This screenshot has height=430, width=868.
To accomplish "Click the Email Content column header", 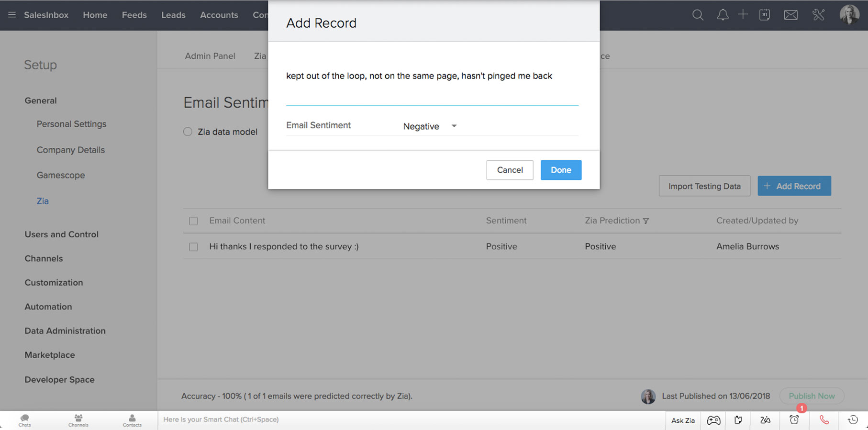I will [237, 221].
